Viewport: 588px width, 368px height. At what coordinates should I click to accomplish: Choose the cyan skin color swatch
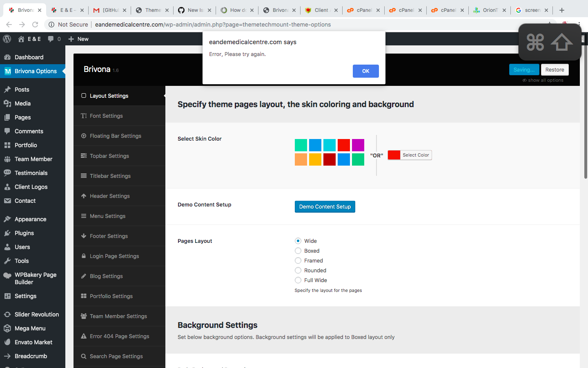(330, 145)
